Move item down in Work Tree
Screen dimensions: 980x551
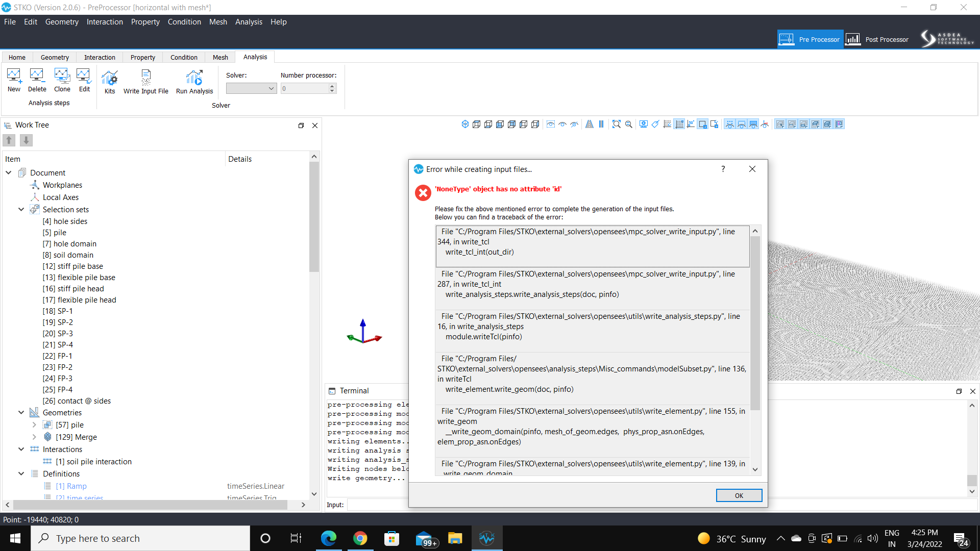pos(26,140)
